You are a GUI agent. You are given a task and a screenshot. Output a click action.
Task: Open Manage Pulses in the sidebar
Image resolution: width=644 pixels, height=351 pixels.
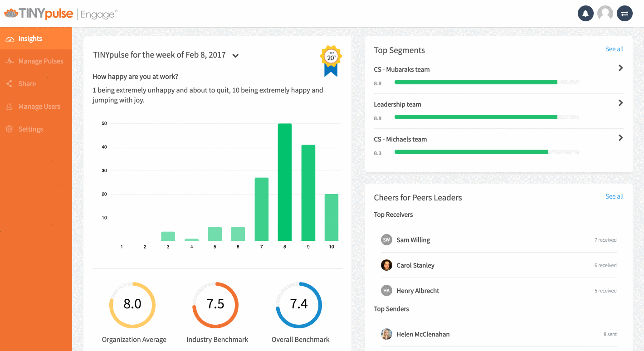point(36,61)
